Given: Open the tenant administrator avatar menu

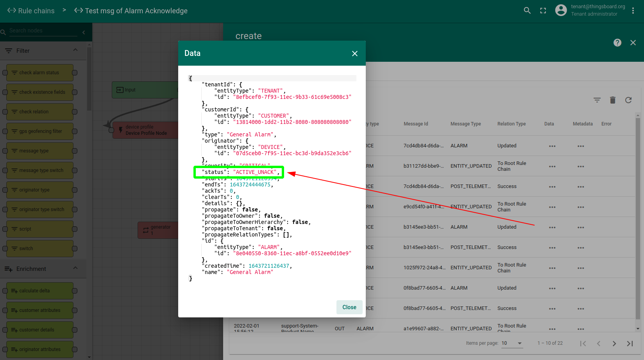Looking at the screenshot, I should (x=561, y=10).
